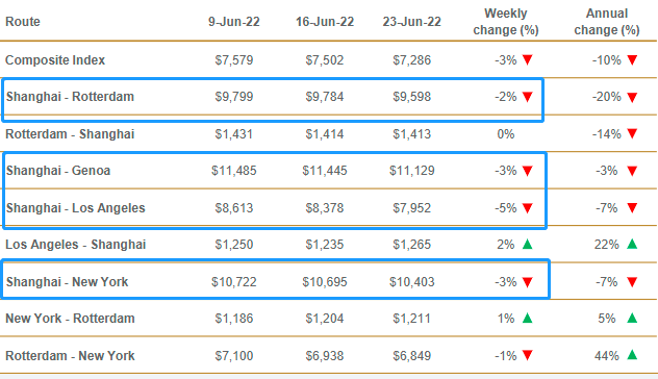Viewport: 658px width, 379px height.
Task: Click the Shanghai - Genoa route name
Action: (58, 171)
